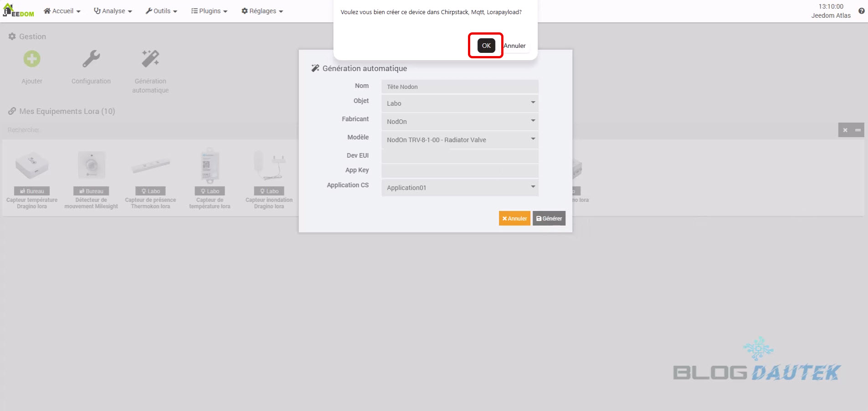Cancel the confirmation dialog with Annuler
Image resolution: width=868 pixels, height=411 pixels.
coord(514,46)
